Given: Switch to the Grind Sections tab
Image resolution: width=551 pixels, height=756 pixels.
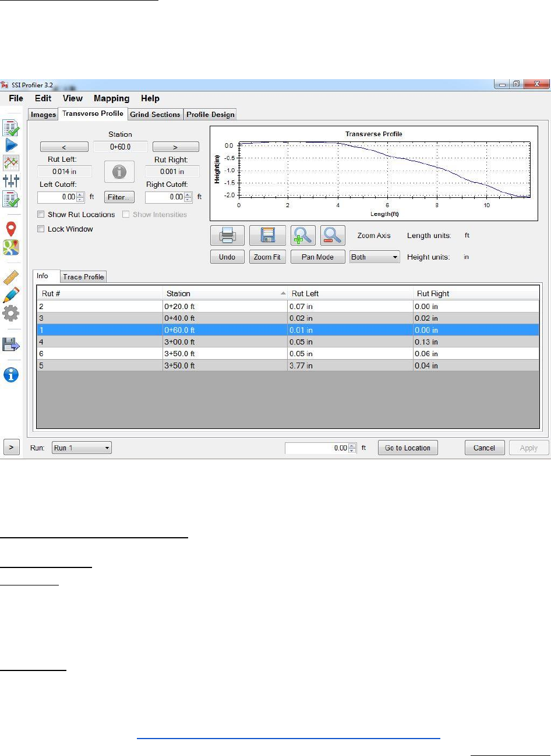Looking at the screenshot, I should point(155,115).
